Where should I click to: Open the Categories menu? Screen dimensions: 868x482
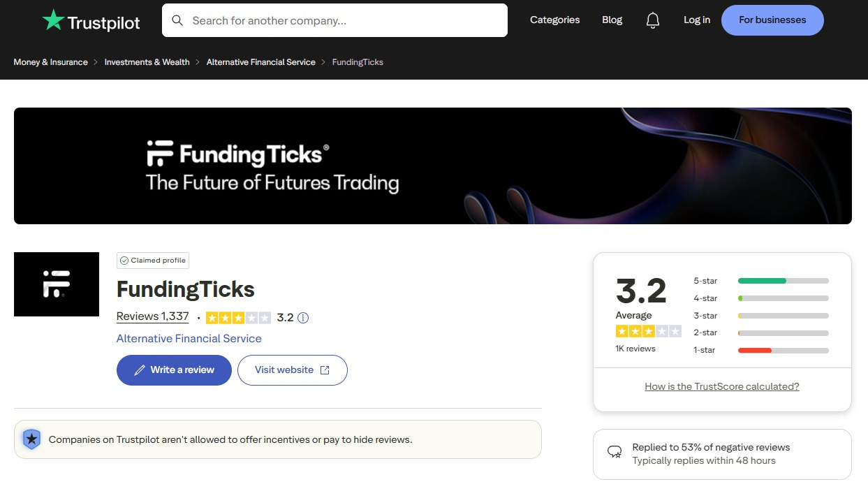click(554, 20)
